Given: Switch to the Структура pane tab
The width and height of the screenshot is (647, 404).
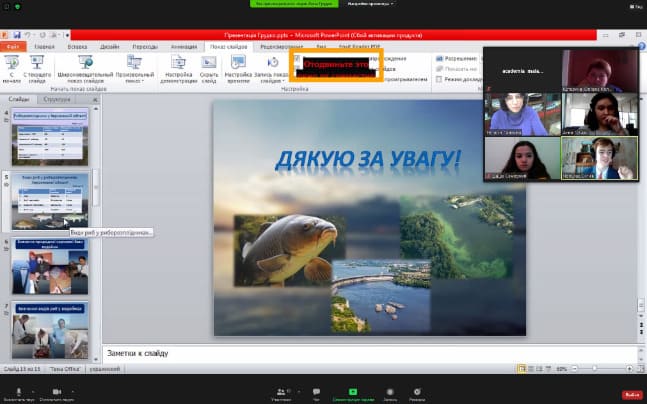Looking at the screenshot, I should pyautogui.click(x=57, y=99).
